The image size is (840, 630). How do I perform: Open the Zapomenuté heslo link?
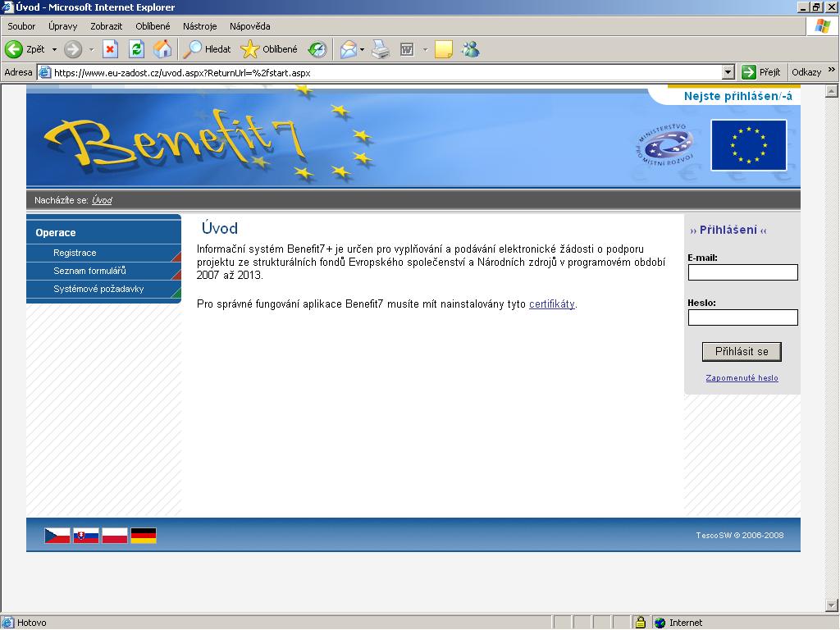click(742, 377)
